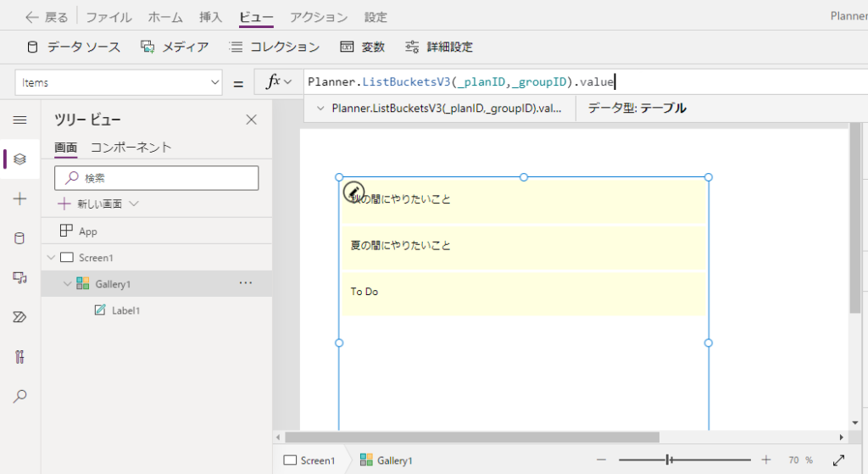Open the ファイル menu

[x=108, y=17]
